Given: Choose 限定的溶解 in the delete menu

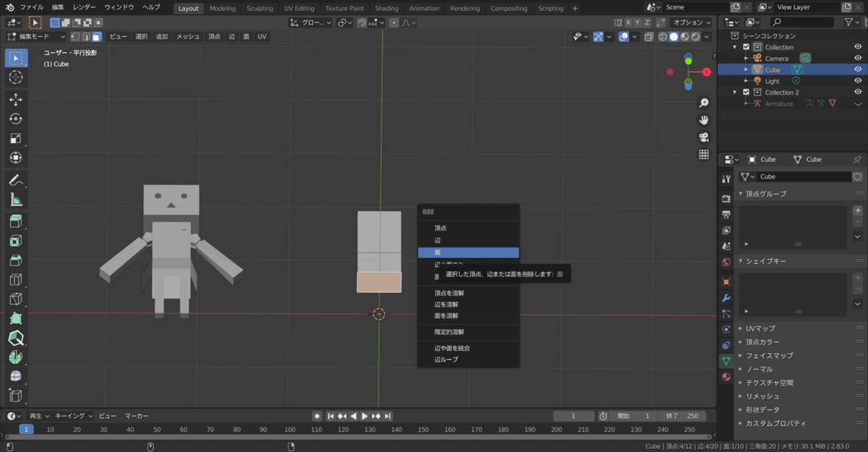Looking at the screenshot, I should [468, 332].
